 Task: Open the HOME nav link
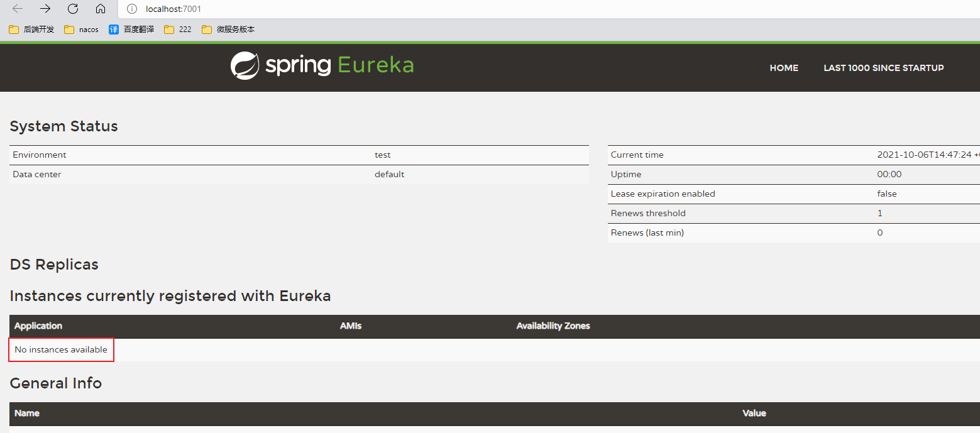click(x=784, y=68)
